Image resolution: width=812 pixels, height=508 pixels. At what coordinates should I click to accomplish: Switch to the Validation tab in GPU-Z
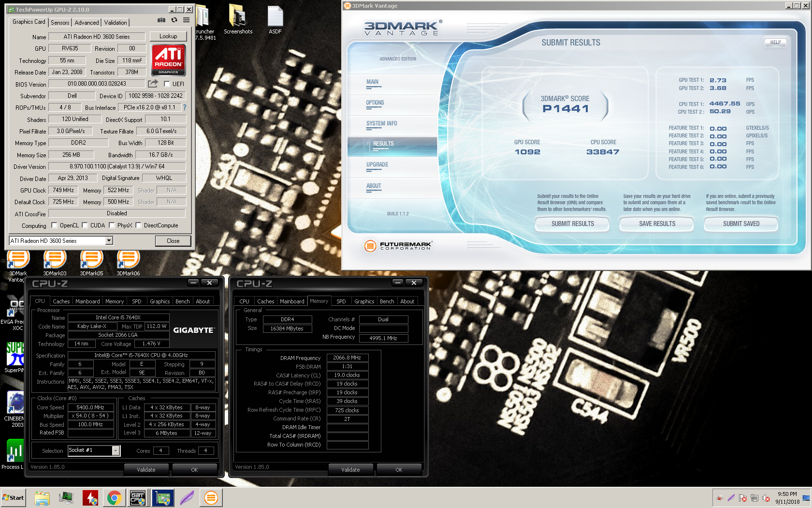pyautogui.click(x=116, y=23)
